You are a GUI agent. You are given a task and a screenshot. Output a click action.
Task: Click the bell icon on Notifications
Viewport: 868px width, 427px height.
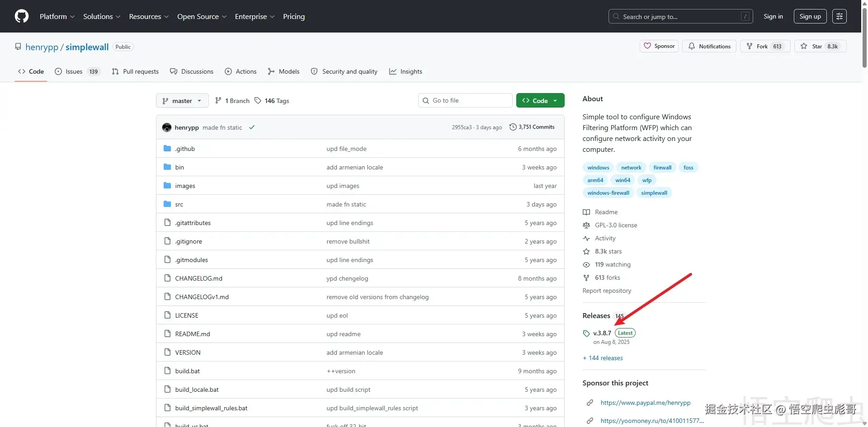click(692, 46)
